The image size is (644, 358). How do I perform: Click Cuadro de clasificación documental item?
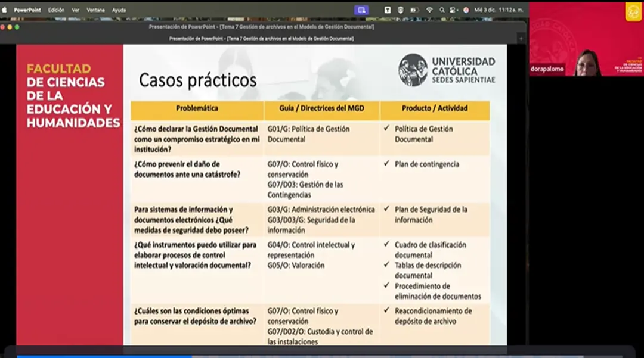coord(430,250)
